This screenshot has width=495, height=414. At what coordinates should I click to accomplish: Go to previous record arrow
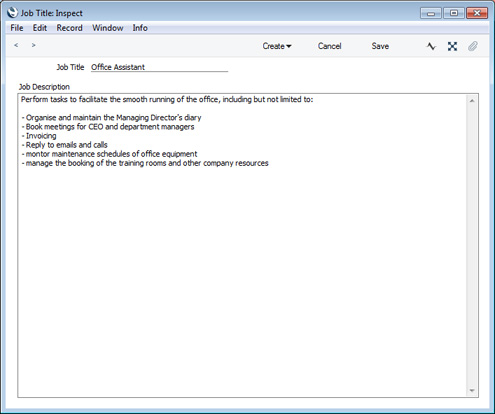tap(16, 45)
